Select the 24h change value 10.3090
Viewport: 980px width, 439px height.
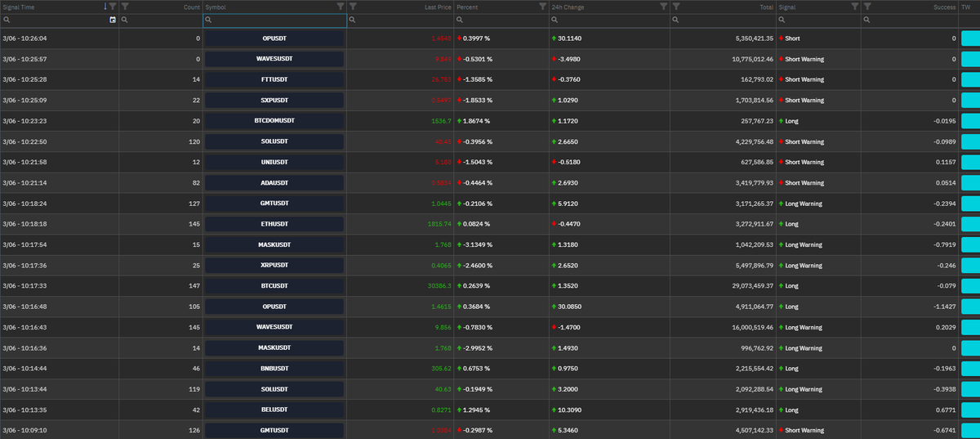point(570,410)
